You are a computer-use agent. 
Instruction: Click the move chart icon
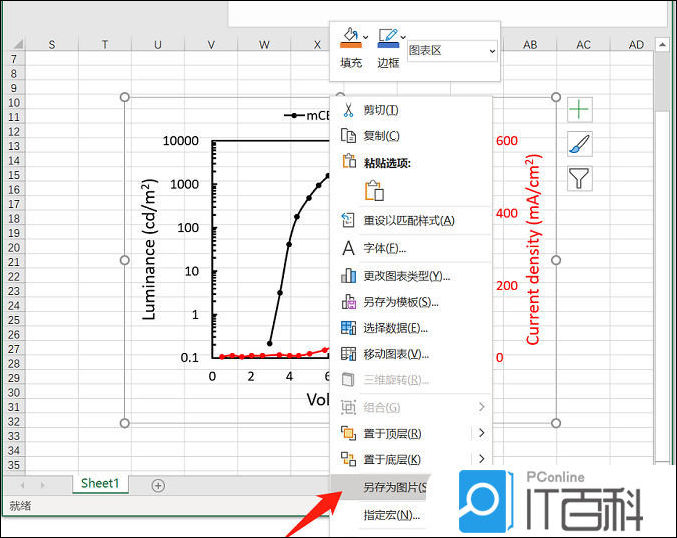(348, 354)
